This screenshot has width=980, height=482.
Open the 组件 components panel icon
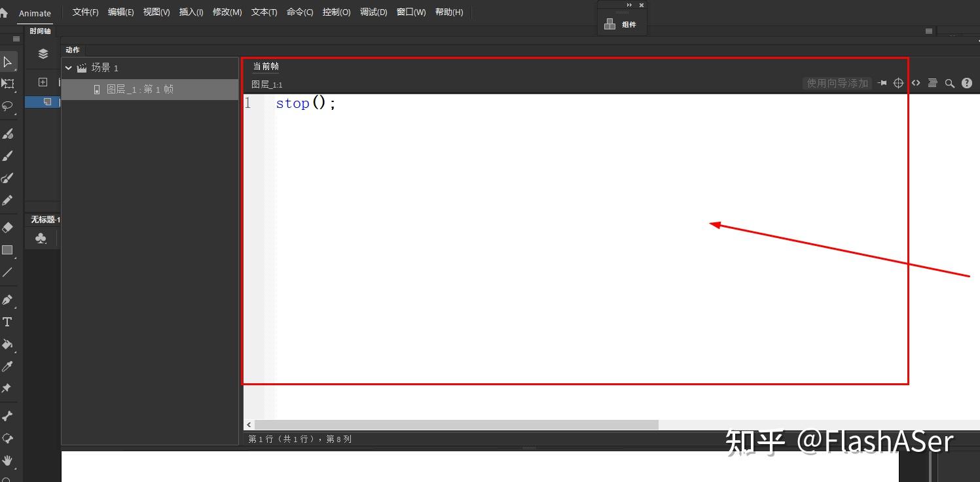coord(610,24)
